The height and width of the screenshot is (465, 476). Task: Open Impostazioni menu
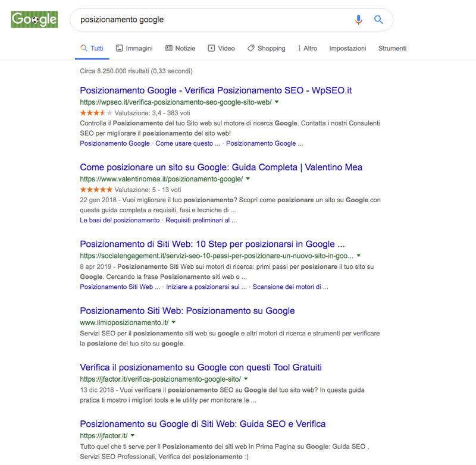pos(347,48)
